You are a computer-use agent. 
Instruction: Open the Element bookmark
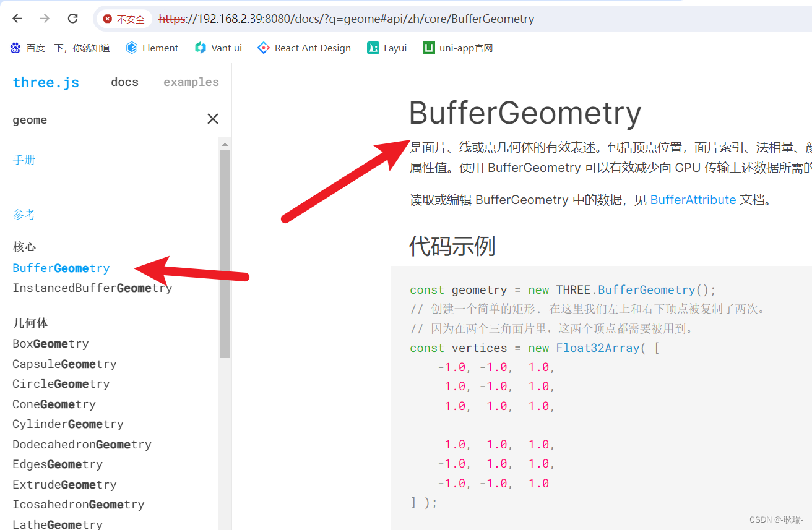coord(152,48)
